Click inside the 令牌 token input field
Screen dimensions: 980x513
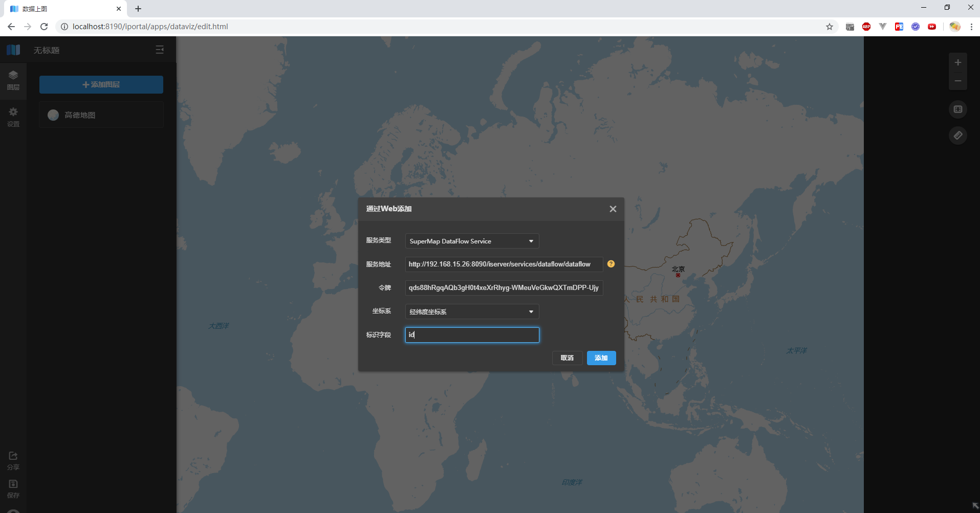pyautogui.click(x=503, y=287)
